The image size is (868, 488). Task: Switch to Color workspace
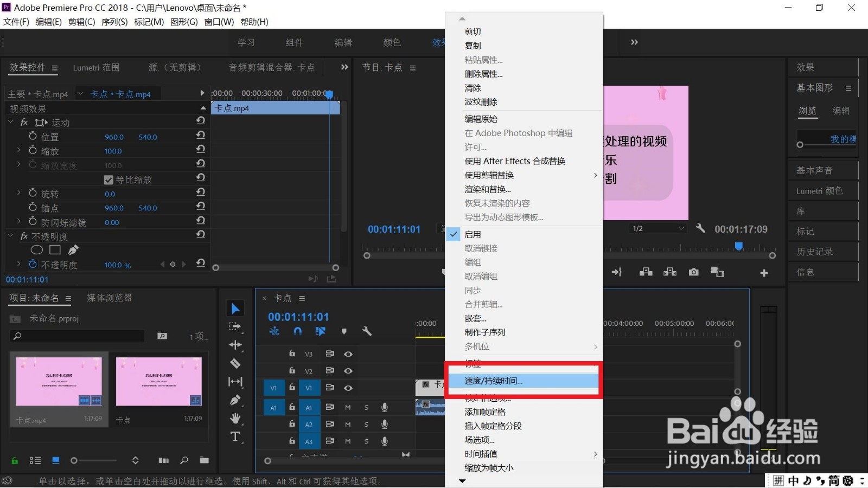[392, 42]
